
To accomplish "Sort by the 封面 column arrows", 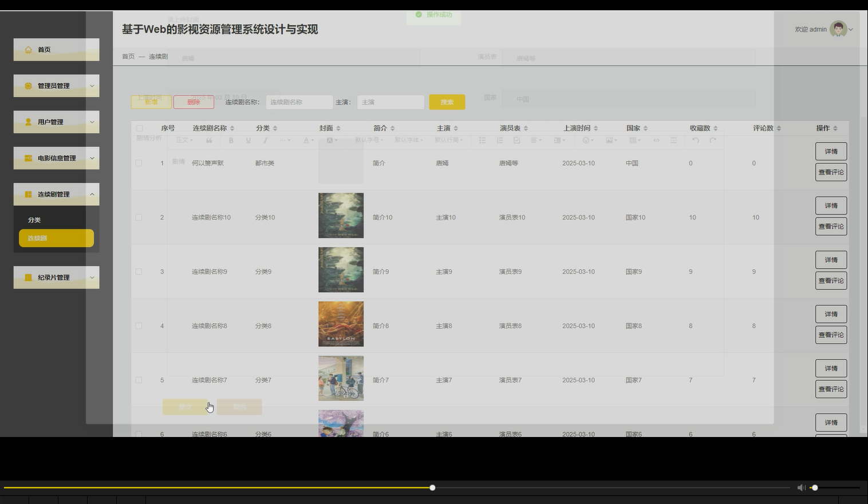I will coord(338,128).
